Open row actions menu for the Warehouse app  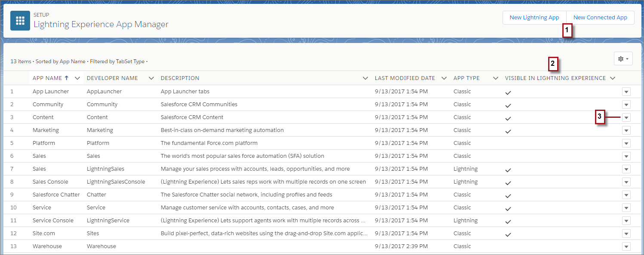pos(626,246)
